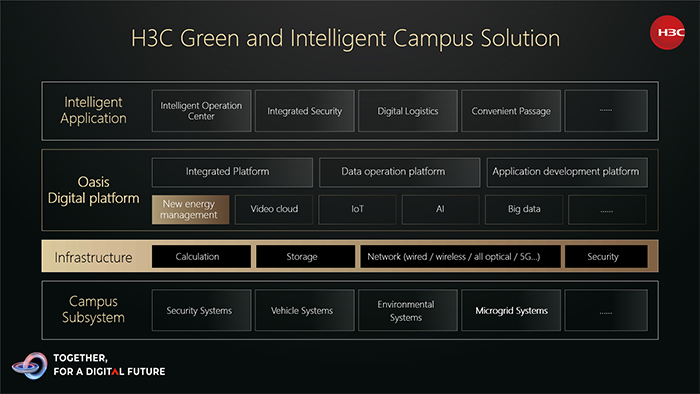Click the ellipsis box in Oasis Digital platform row
Screen dimensions: 700x394
(607, 209)
